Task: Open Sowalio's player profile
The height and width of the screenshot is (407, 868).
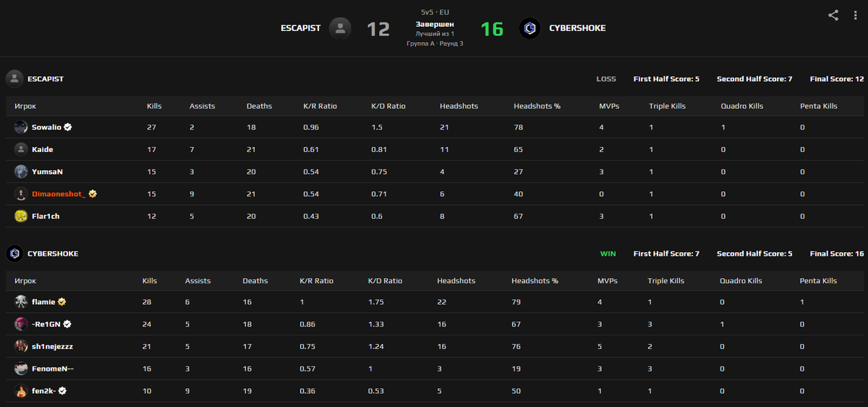Action: coord(47,127)
